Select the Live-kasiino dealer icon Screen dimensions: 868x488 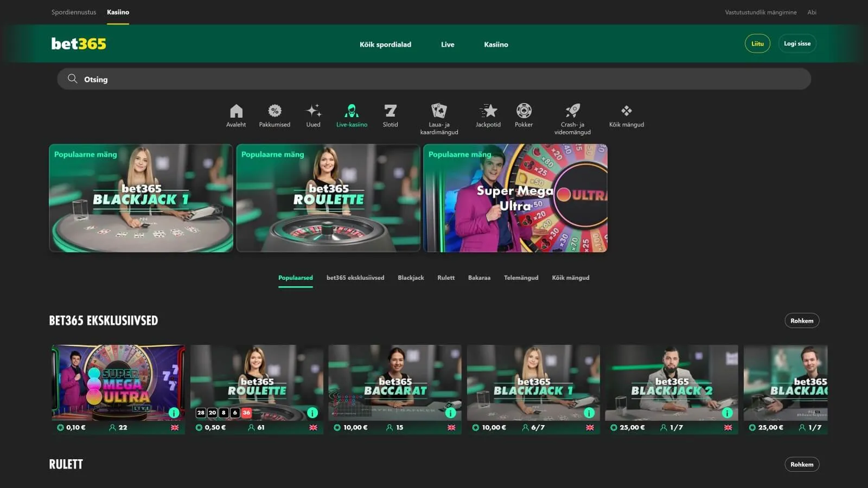[352, 111]
